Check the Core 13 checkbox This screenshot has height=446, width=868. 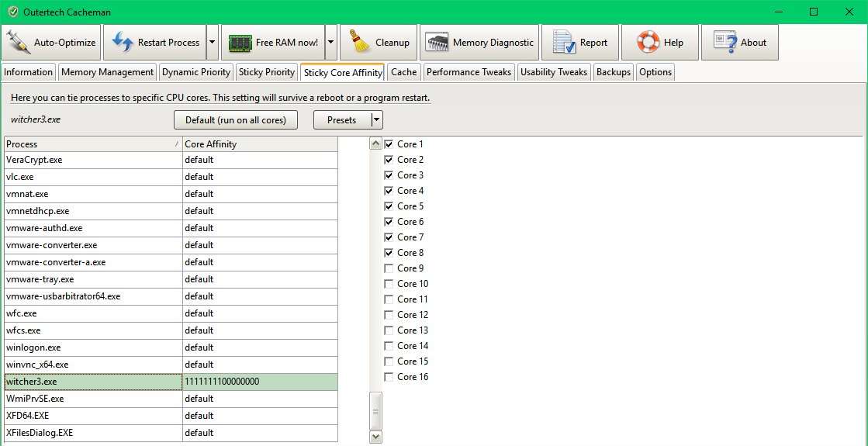389,330
